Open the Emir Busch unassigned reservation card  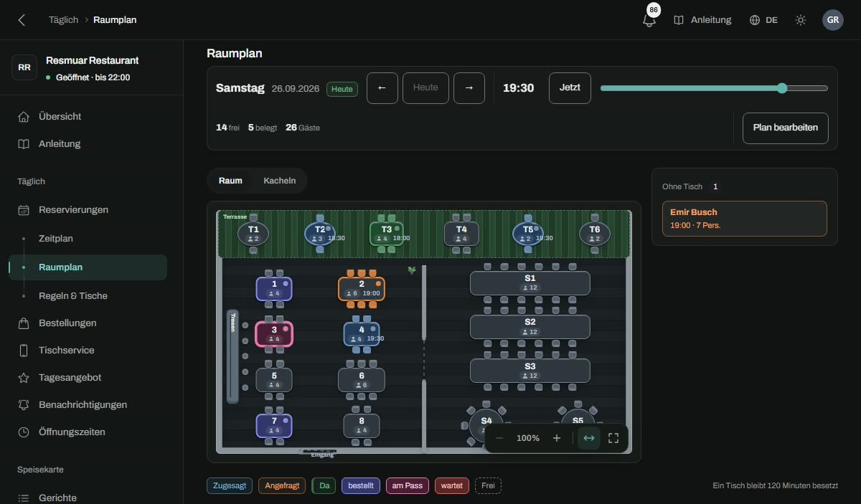pyautogui.click(x=744, y=219)
